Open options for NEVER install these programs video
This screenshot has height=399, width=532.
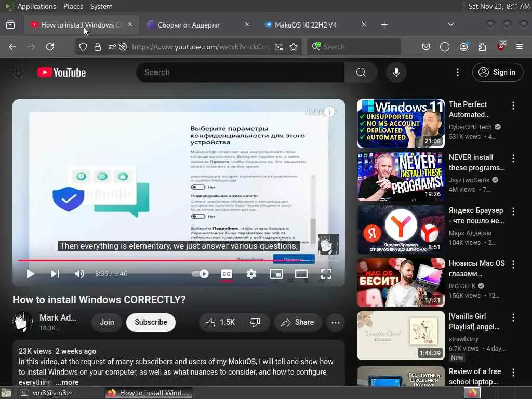[x=513, y=158]
